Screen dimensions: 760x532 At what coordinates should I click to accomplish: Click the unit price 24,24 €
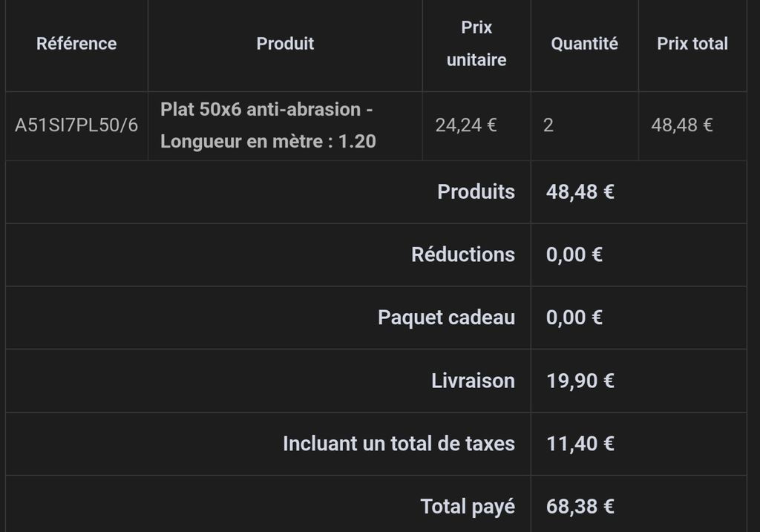[466, 125]
